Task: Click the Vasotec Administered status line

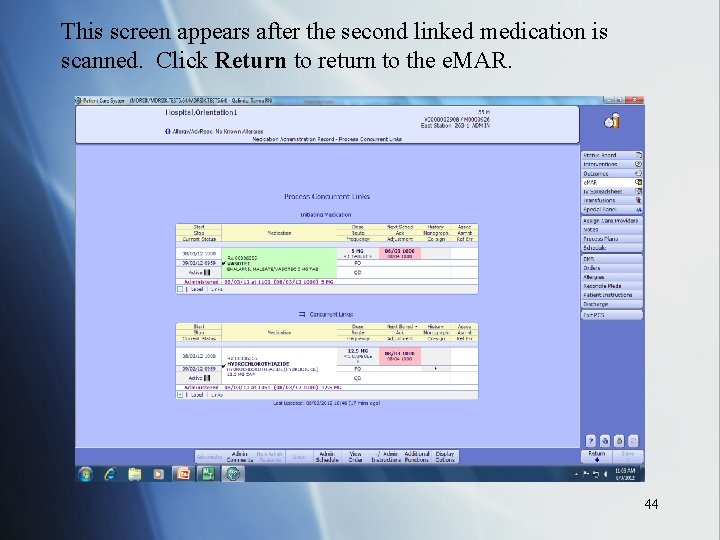Action: (x=259, y=282)
